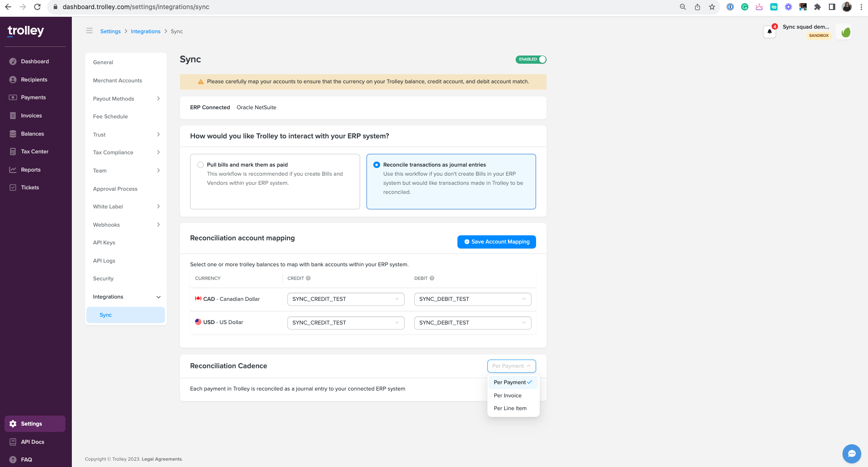Open the USD debit account dropdown
The image size is (868, 467).
(472, 323)
